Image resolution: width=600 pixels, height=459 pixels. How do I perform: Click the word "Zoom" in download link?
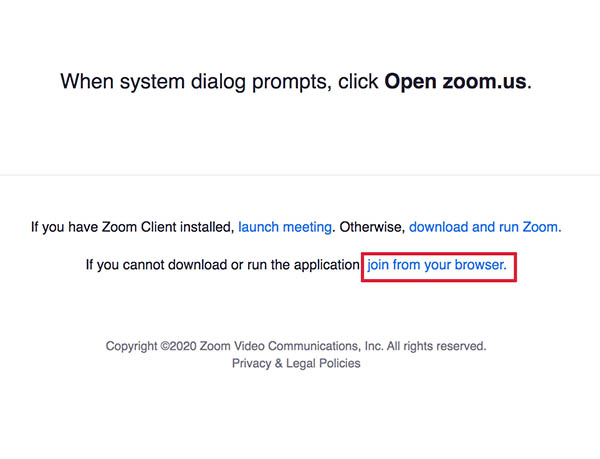541,227
